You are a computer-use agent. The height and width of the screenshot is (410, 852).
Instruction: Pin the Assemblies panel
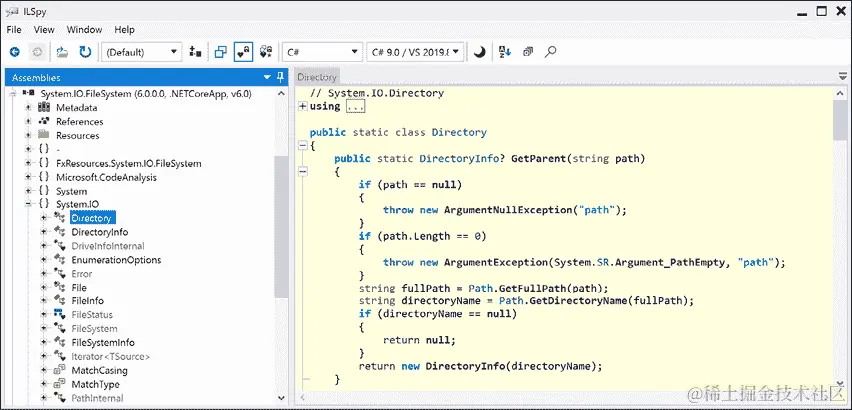(x=281, y=77)
